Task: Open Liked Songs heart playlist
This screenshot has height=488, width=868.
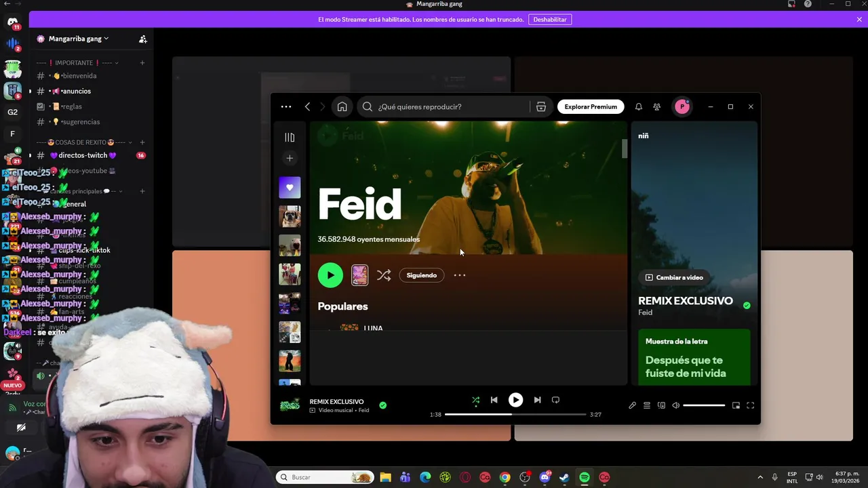Action: [290, 188]
